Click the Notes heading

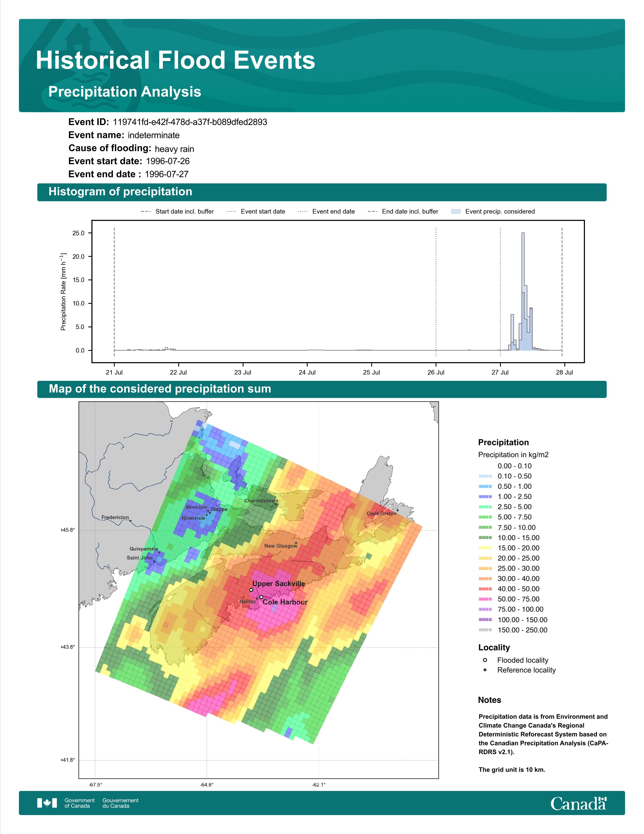[489, 700]
